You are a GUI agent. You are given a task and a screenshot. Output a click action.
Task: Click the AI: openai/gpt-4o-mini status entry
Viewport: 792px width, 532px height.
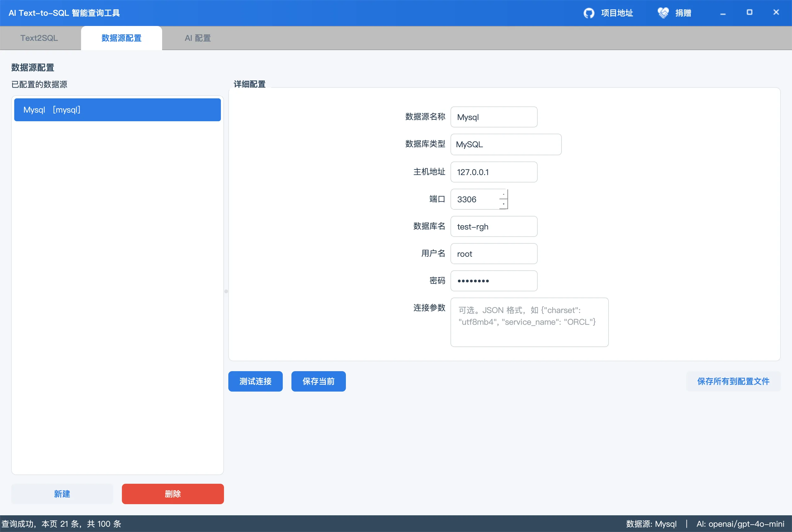[x=740, y=524]
